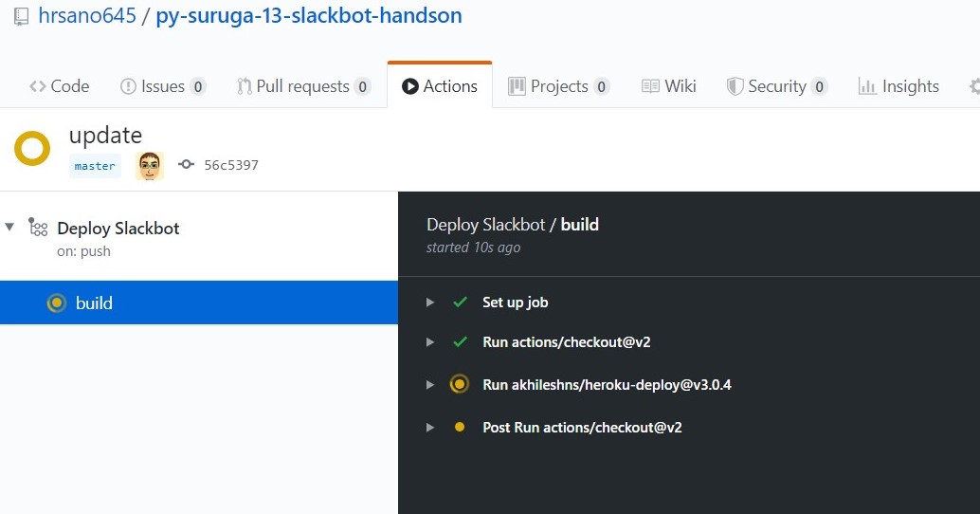Click the Projects count badge
The image size is (980, 514).
[x=601, y=87]
